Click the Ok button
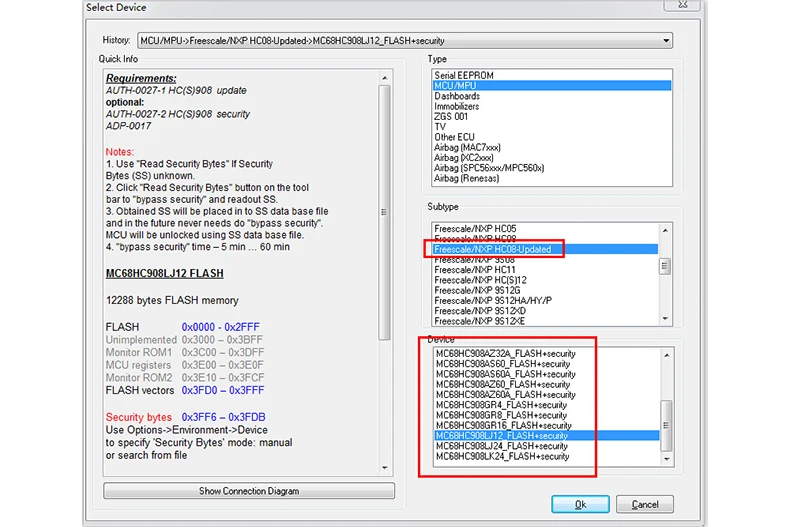This screenshot has height=527, width=790. (x=580, y=504)
